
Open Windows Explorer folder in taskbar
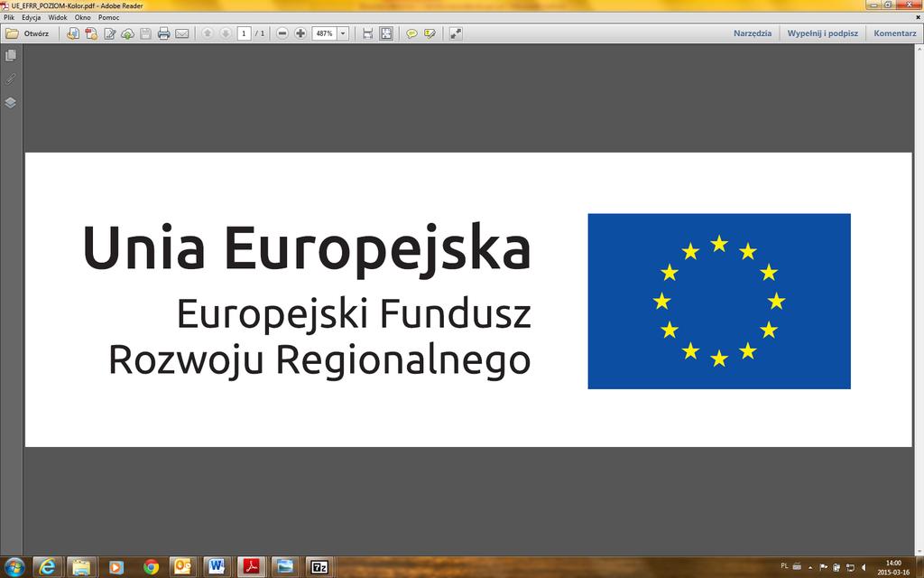click(81, 567)
